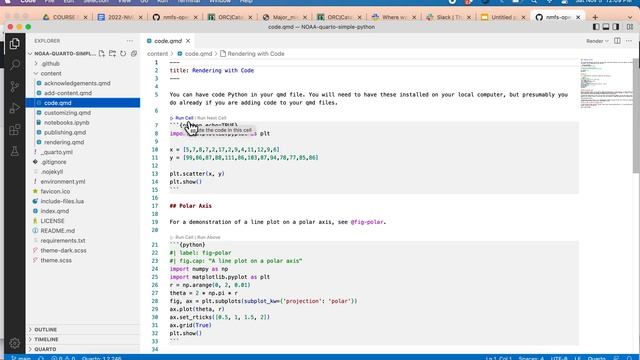640x360 pixels.
Task: Click the New File icon in Explorer
Action: [x=102, y=53]
